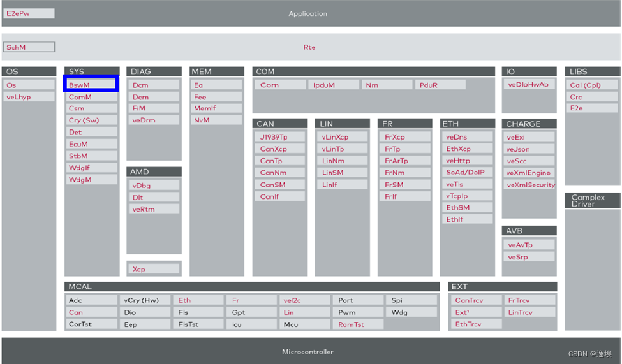Select the Dcm module under DIAG
Image resolution: width=622 pixels, height=364 pixels.
[154, 85]
